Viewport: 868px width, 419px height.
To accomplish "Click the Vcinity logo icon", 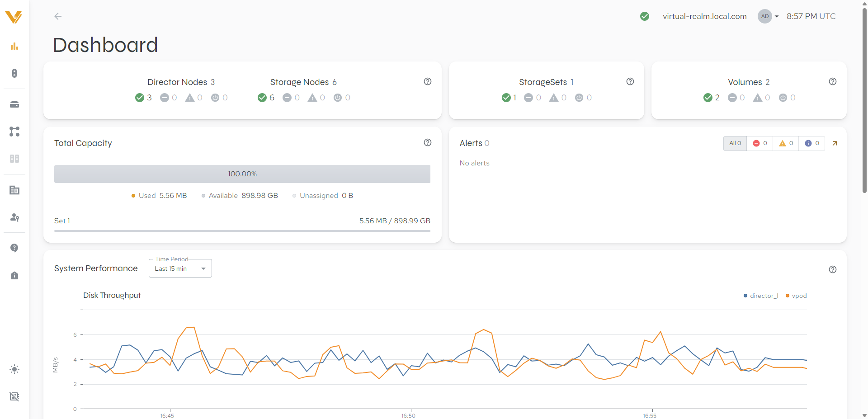I will [14, 17].
